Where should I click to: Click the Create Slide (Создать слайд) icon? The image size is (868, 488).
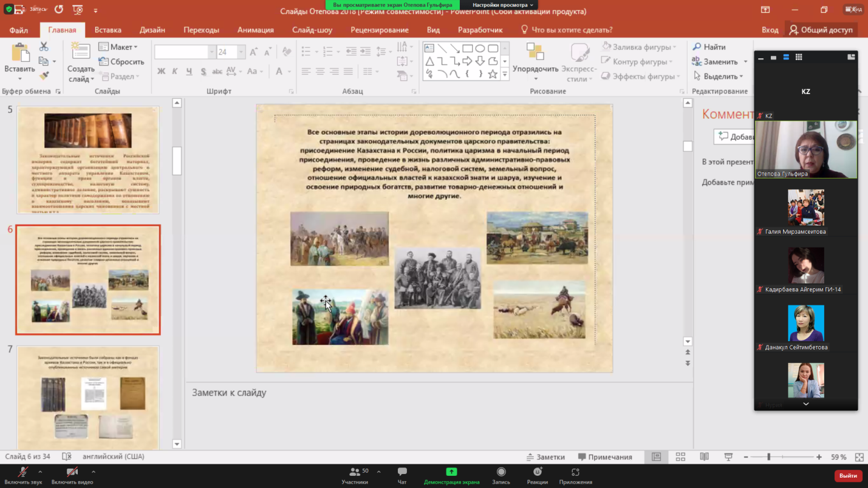coord(80,52)
